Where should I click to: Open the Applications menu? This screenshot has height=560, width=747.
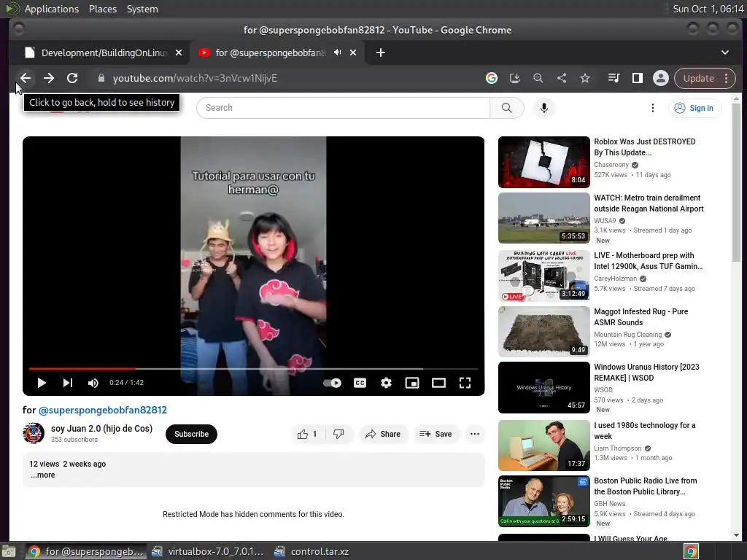(52, 9)
